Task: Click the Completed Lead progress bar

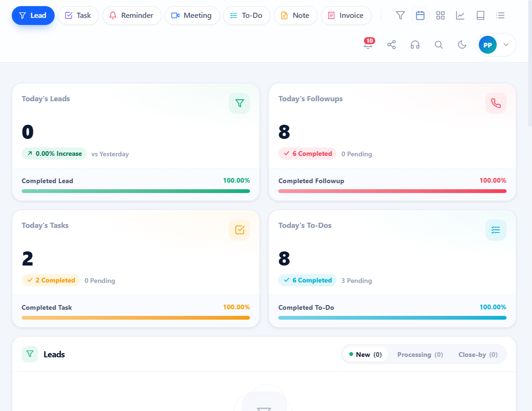Action: pos(136,191)
